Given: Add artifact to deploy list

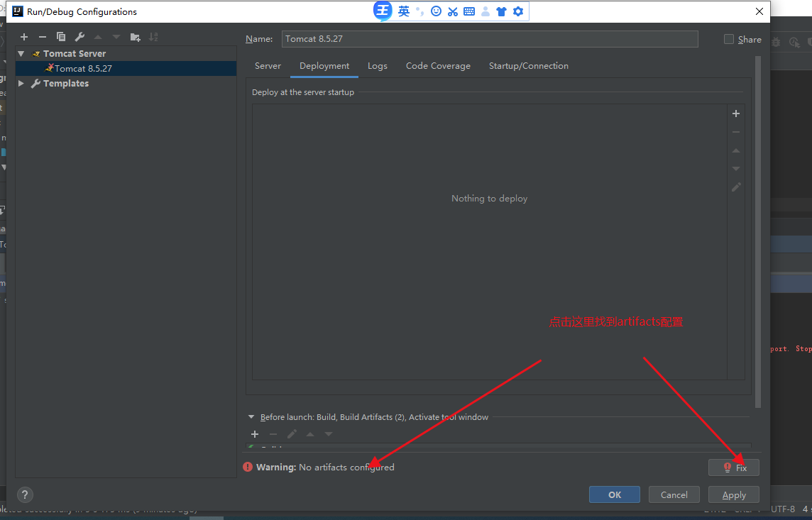Looking at the screenshot, I should point(736,114).
